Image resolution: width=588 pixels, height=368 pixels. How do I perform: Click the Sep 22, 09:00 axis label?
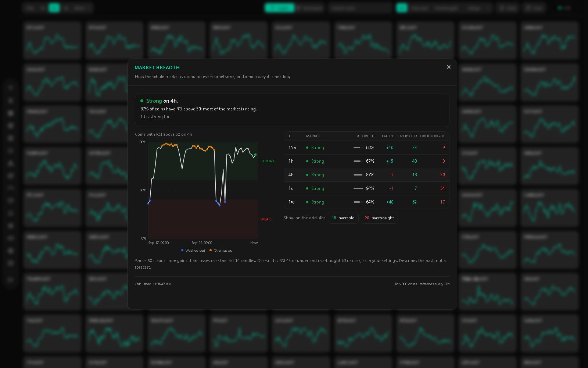click(x=202, y=243)
